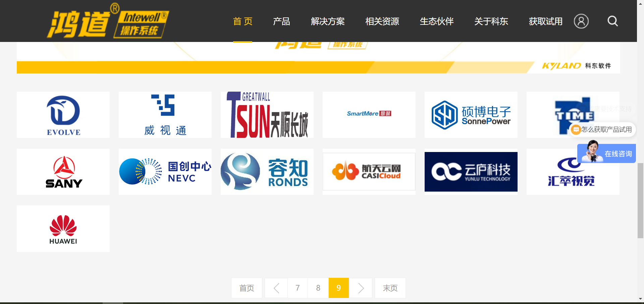
Task: Click the search magnifier icon
Action: click(613, 21)
